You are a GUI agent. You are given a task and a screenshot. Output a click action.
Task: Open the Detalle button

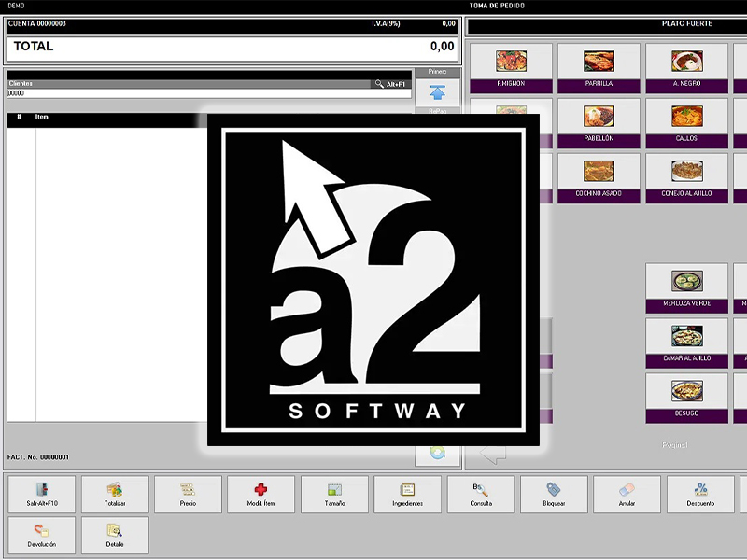click(x=115, y=535)
